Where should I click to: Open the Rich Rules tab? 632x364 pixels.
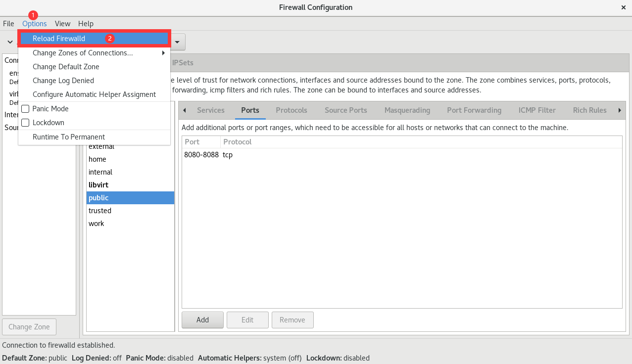click(x=589, y=110)
